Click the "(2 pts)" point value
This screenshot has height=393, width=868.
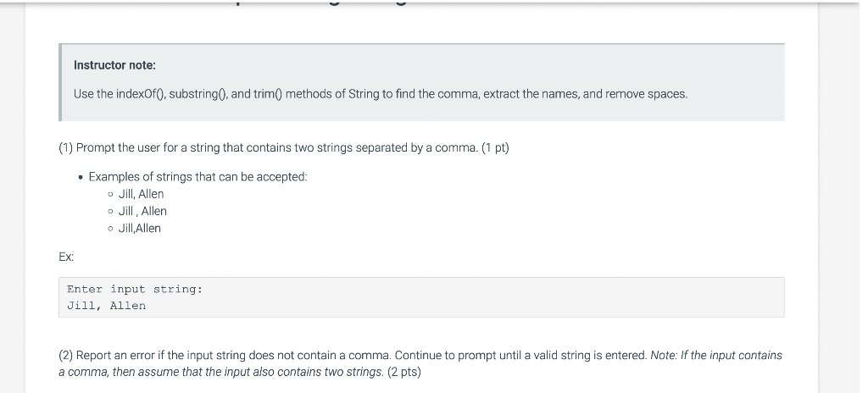click(404, 372)
